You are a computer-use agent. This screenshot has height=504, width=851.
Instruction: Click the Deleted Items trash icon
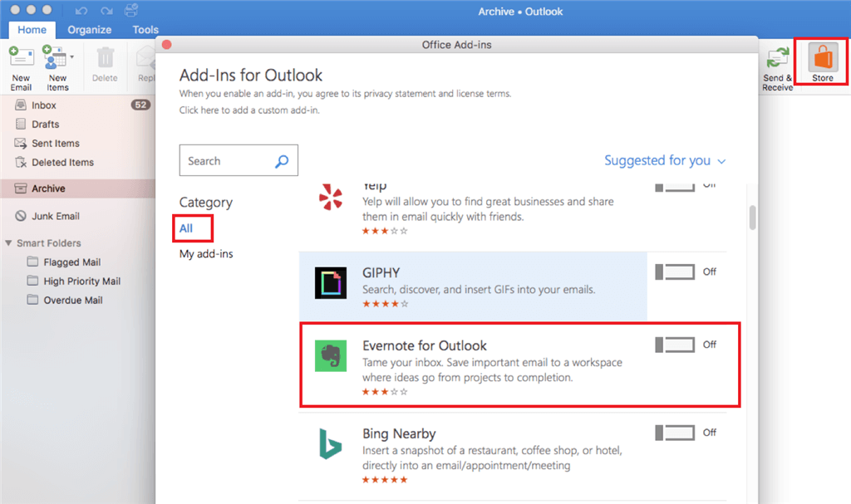(x=21, y=162)
